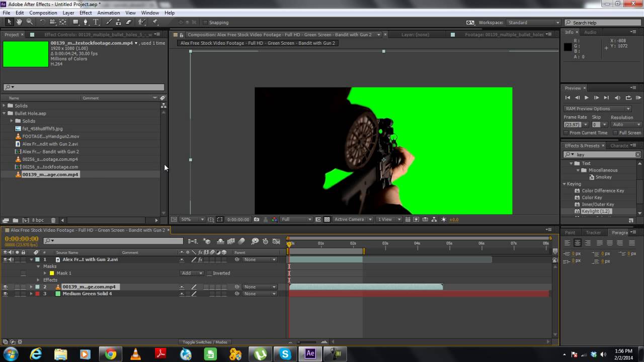Image resolution: width=644 pixels, height=362 pixels.
Task: Open the 1 View layout dropdown
Action: click(x=389, y=219)
